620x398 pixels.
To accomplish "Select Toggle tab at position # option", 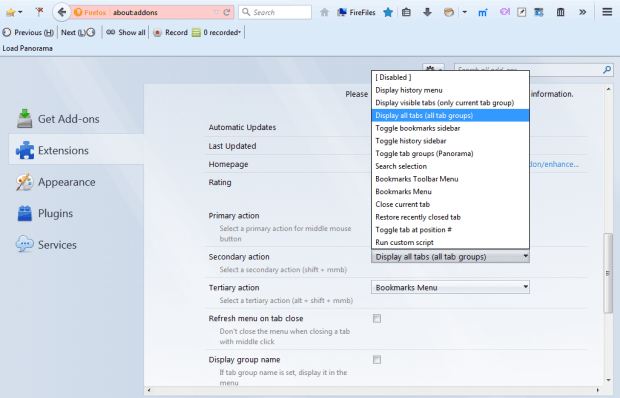I will point(450,230).
